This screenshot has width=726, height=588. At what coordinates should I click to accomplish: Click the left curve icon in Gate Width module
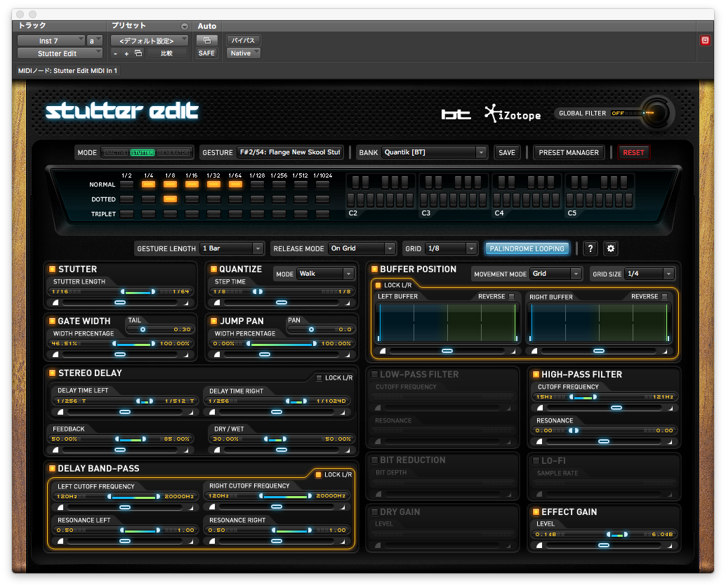tap(55, 354)
